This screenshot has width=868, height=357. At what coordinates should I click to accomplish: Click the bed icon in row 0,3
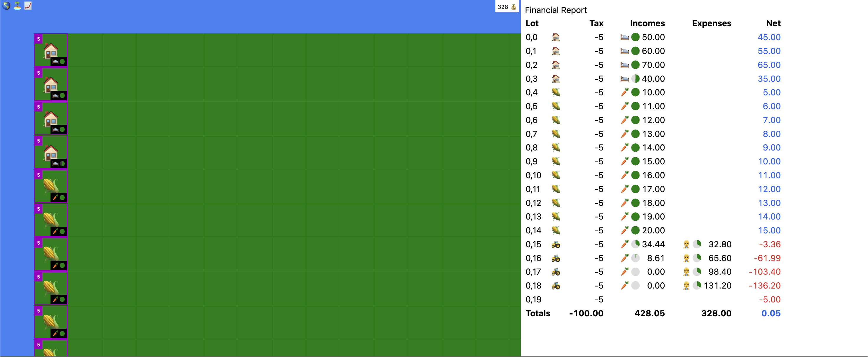tap(624, 79)
